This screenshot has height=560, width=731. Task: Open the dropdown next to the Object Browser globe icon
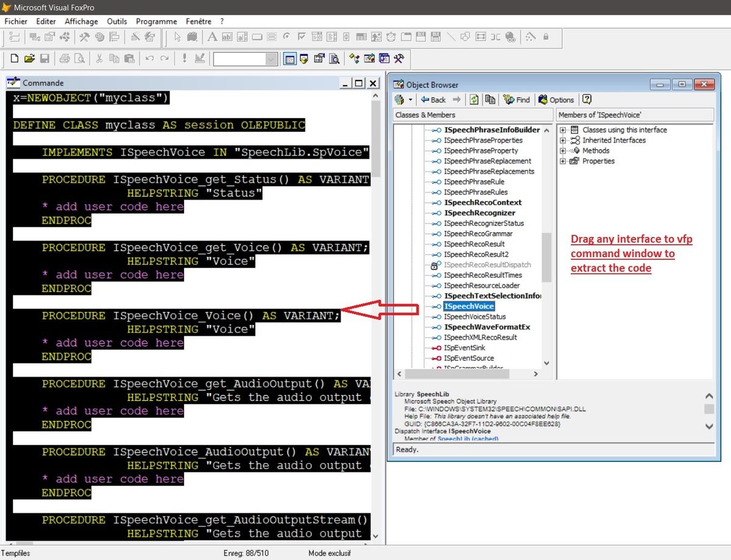tap(410, 99)
